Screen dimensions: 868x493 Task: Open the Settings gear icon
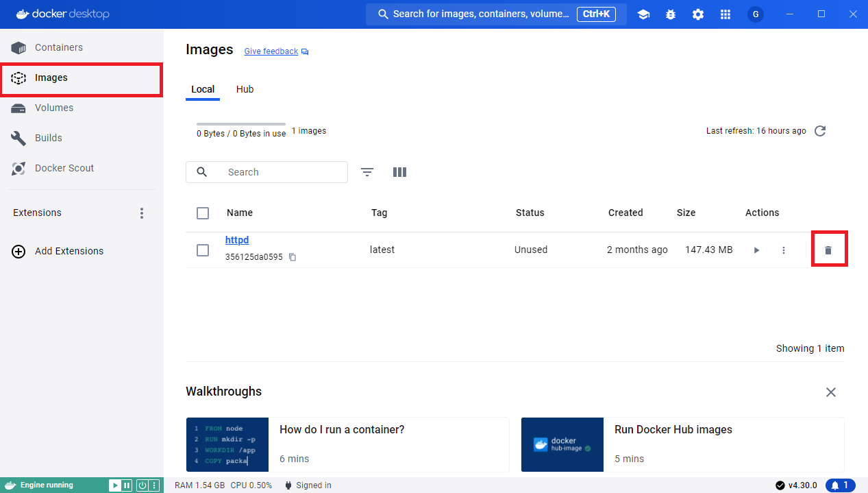698,14
